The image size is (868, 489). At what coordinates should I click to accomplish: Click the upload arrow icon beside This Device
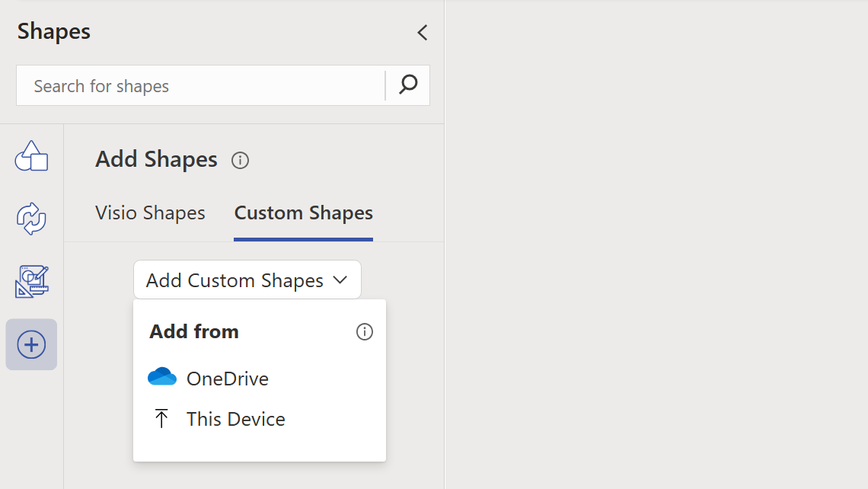point(161,418)
